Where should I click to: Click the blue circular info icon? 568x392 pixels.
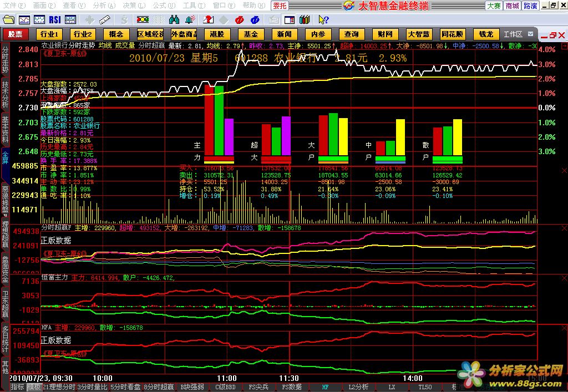tap(255, 20)
